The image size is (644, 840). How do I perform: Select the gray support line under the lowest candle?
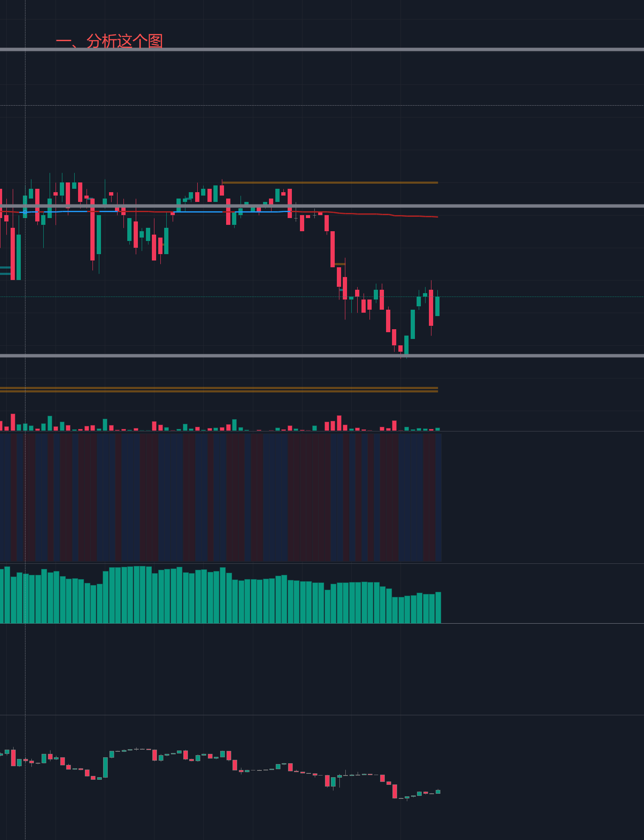pyautogui.click(x=509, y=356)
